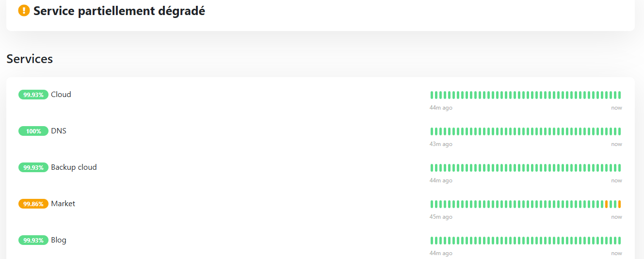Screen dimensions: 644x259
Task: Open the Market service entry
Action: pos(63,204)
